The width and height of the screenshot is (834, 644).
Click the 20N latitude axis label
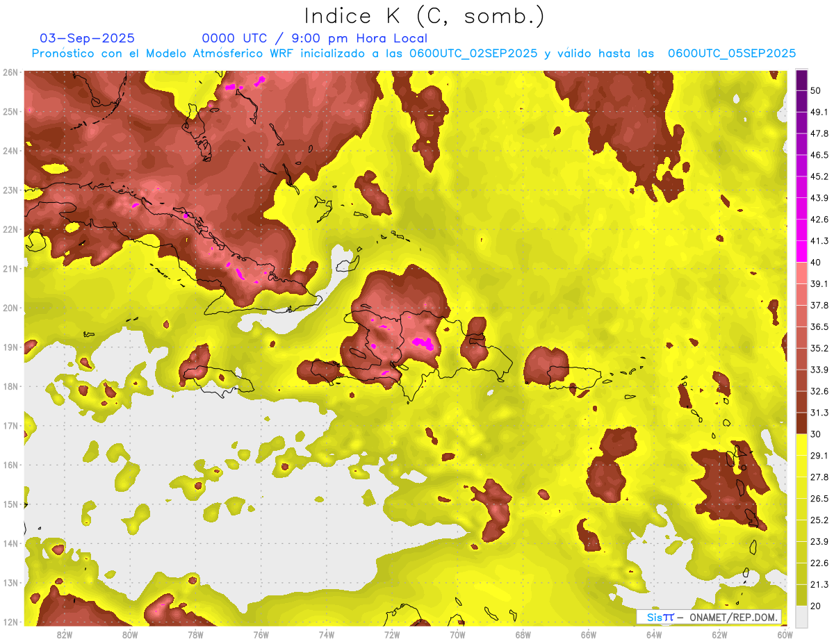[x=10, y=308]
